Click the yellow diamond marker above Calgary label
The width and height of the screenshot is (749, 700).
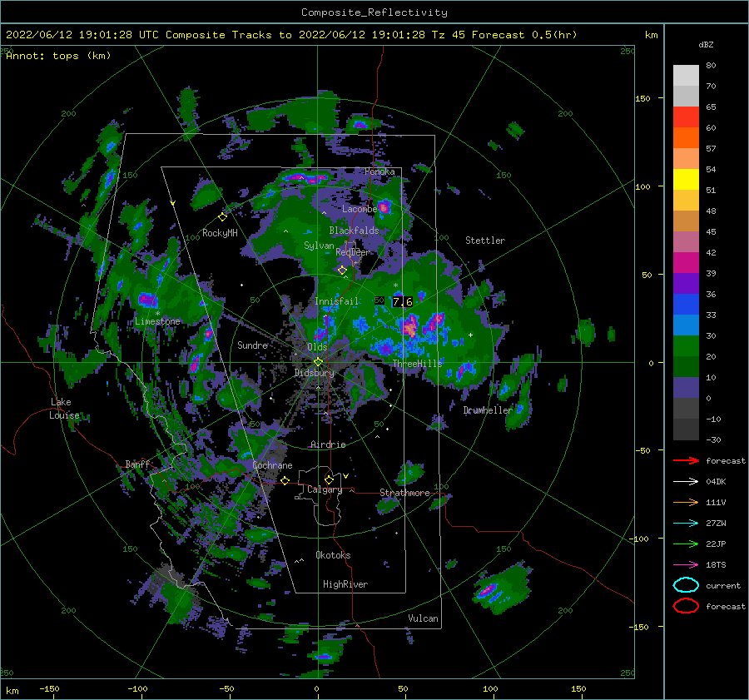329,479
